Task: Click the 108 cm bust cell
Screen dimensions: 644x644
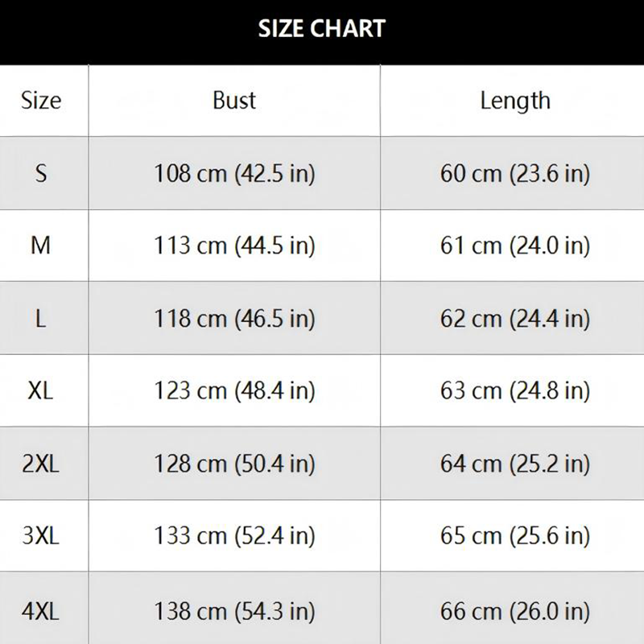Action: tap(234, 173)
